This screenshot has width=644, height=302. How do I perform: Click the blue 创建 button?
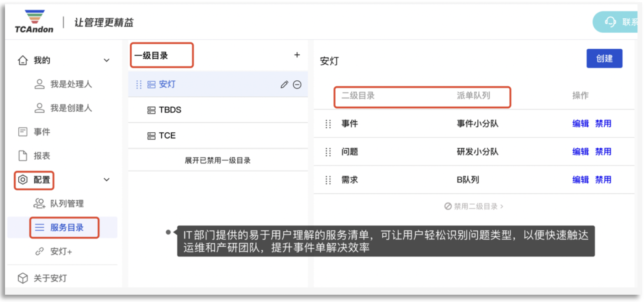click(604, 58)
